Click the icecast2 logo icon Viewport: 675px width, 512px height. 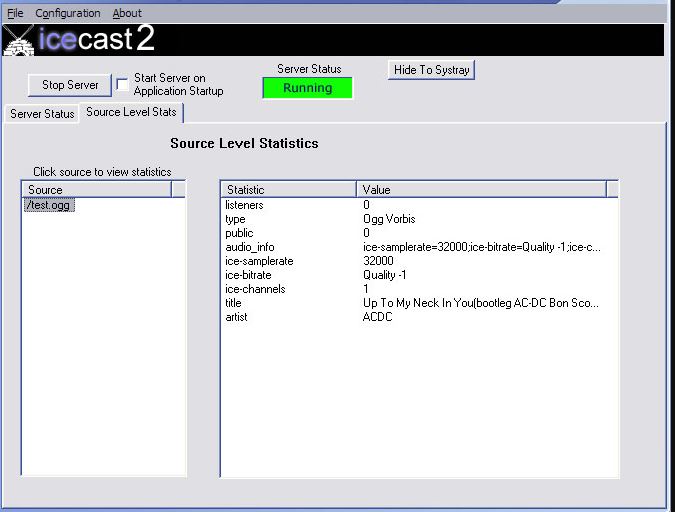(x=18, y=40)
